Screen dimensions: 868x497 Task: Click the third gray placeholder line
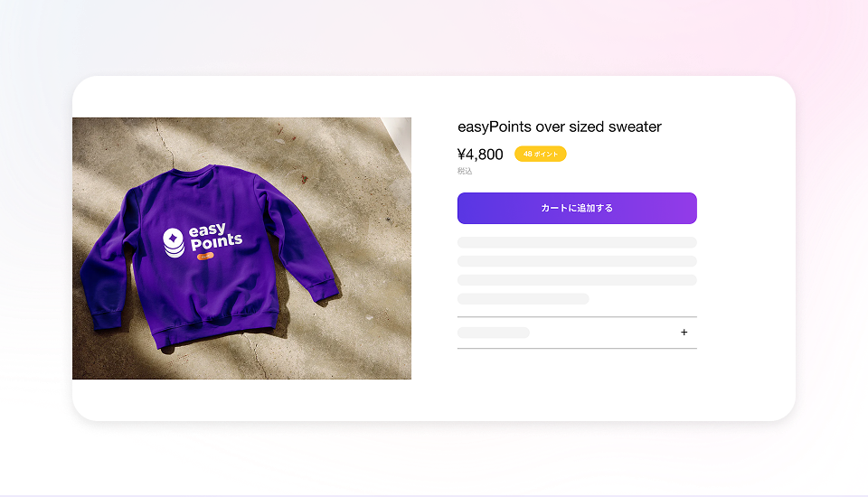pyautogui.click(x=577, y=280)
